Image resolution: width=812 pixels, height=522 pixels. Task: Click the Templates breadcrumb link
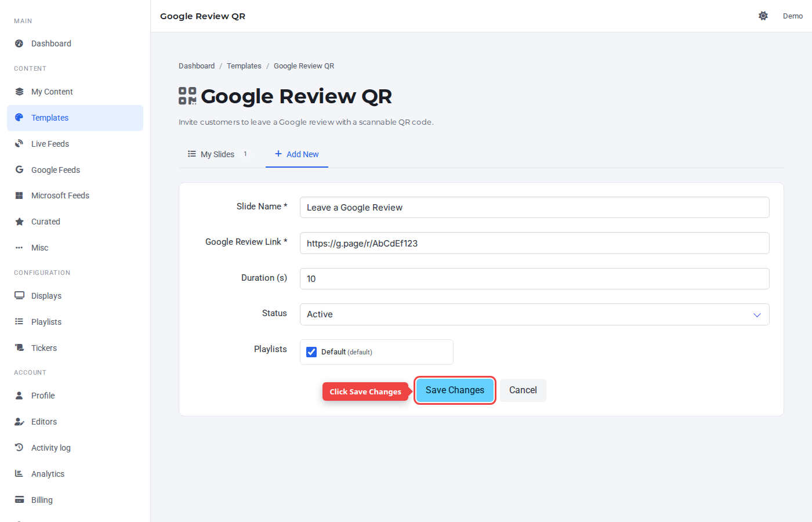244,66
